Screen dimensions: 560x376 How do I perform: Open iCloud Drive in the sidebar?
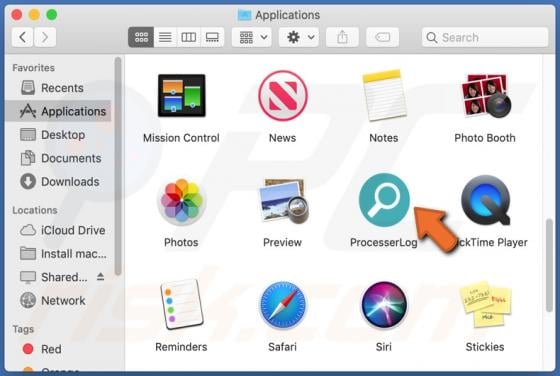coord(58,230)
